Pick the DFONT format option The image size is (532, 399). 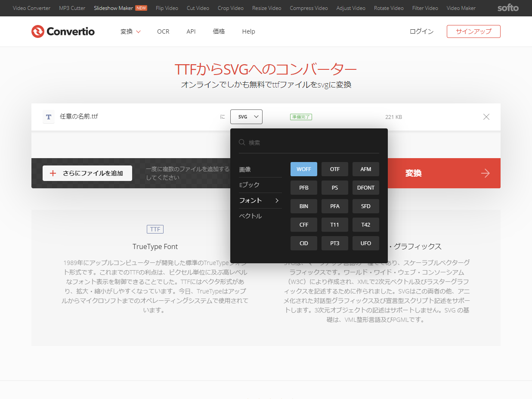coord(366,188)
